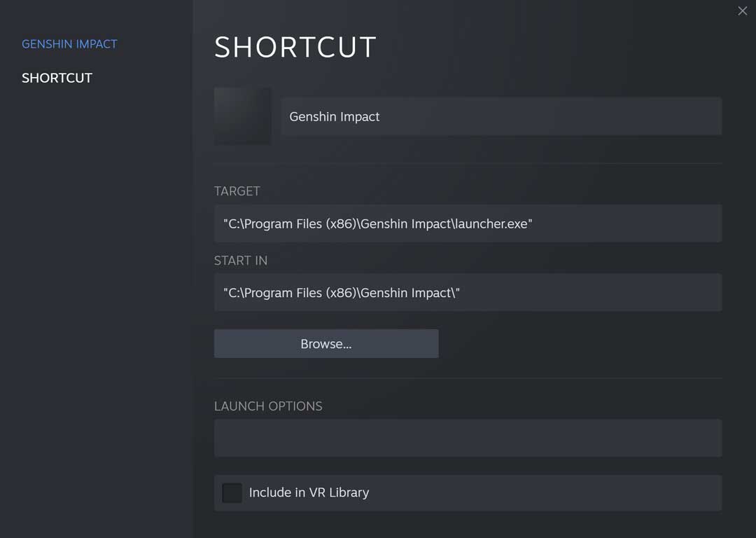The width and height of the screenshot is (756, 538).
Task: Click empty right side of name field
Action: point(595,117)
